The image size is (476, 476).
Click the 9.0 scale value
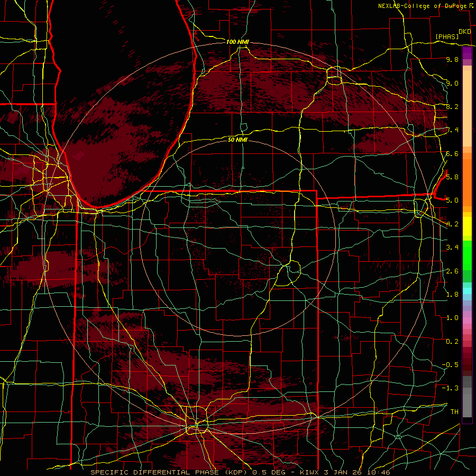[452, 83]
